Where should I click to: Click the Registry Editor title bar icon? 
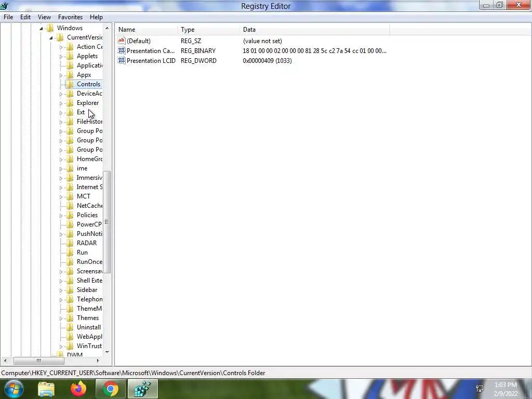click(x=4, y=5)
